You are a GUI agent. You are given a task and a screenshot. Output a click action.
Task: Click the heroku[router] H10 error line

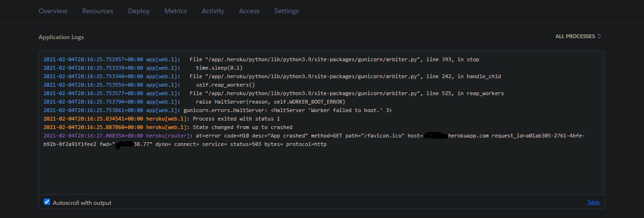[315, 140]
